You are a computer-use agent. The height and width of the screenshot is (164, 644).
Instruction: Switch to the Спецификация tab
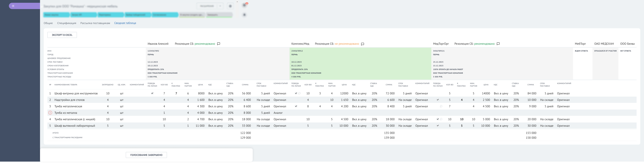point(67,23)
